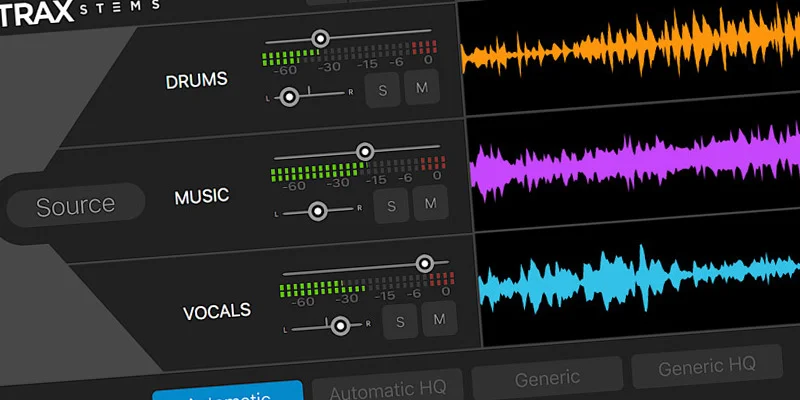The height and width of the screenshot is (400, 800).
Task: Click the purple MUSIC waveform
Action: click(635, 161)
